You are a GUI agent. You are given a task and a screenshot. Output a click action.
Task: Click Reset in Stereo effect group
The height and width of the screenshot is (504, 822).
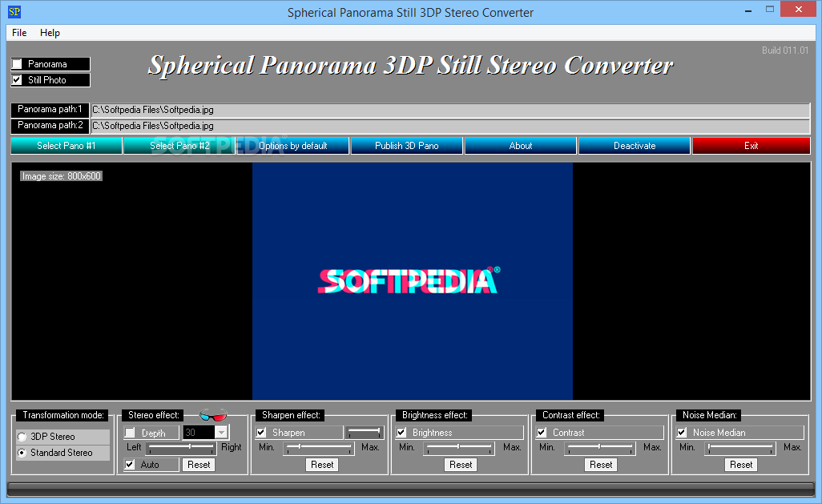199,465
